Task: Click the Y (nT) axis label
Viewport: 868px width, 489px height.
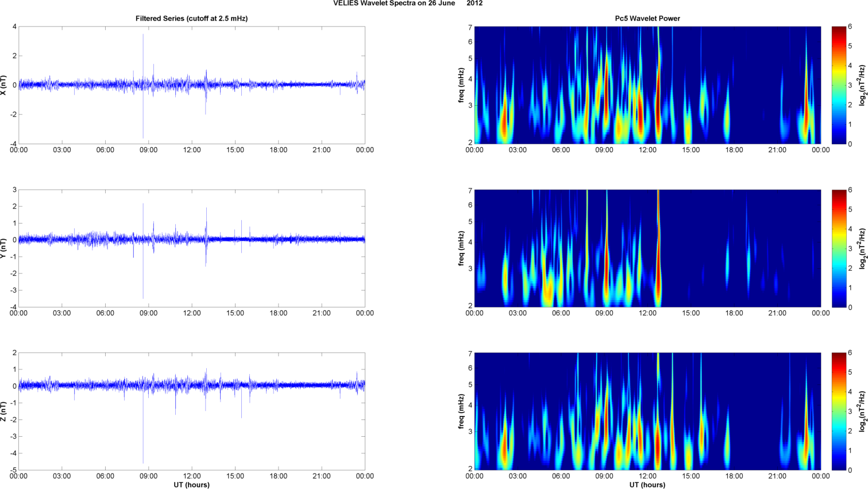Action: point(3,248)
